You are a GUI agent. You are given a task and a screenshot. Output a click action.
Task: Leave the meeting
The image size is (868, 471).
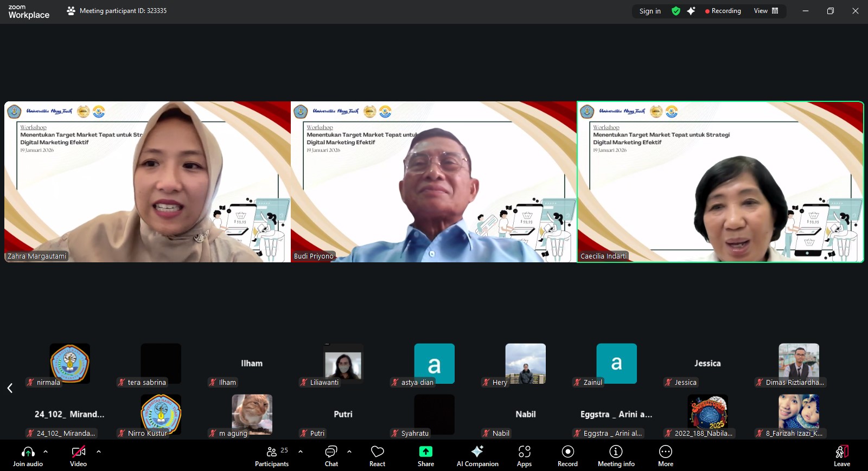pyautogui.click(x=841, y=456)
